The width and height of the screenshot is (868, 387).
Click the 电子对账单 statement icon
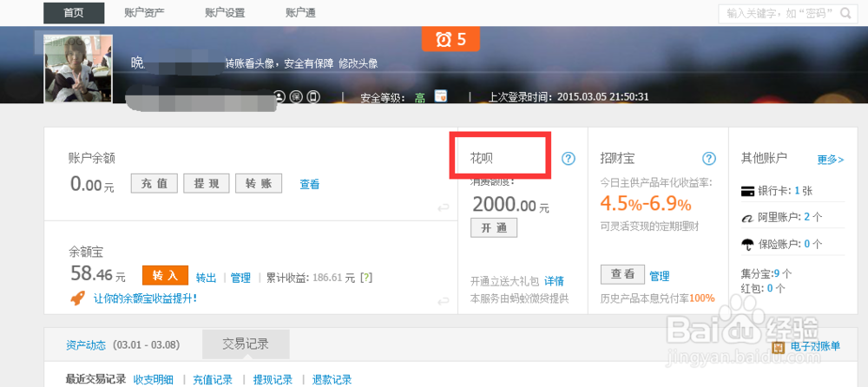point(779,347)
